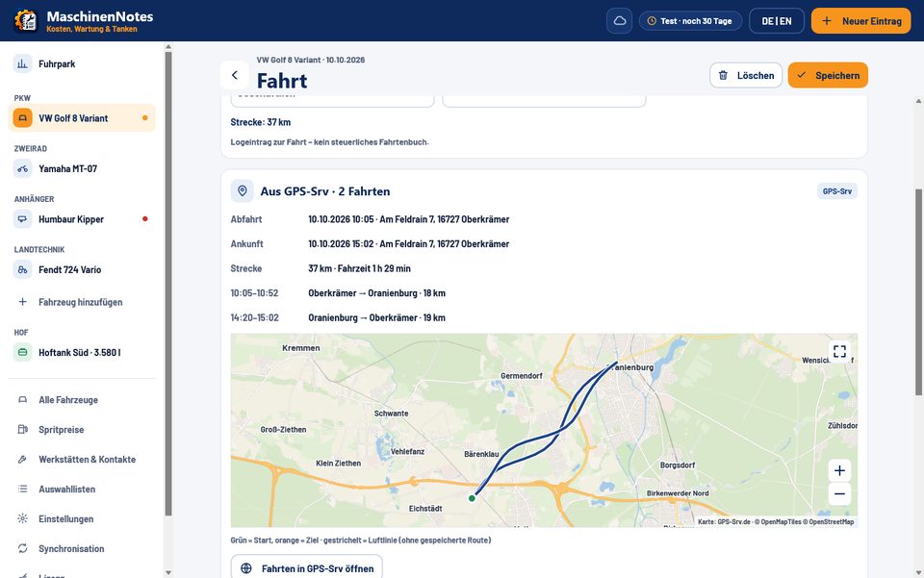This screenshot has height=578, width=924.
Task: Select Fendt 724 Vario tractor
Action: tap(81, 269)
